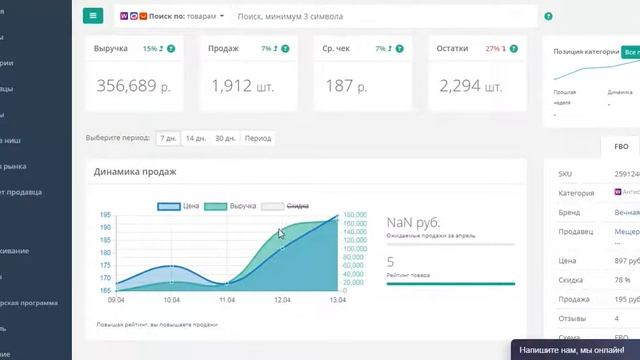Click the Позиция категории chart title
The image size is (640, 360).
point(586,51)
